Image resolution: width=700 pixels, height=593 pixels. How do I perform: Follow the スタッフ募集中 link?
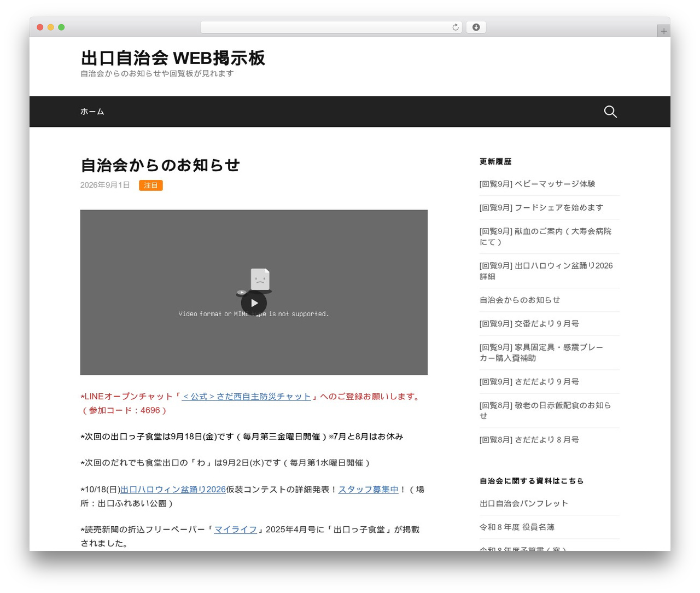[x=368, y=490]
